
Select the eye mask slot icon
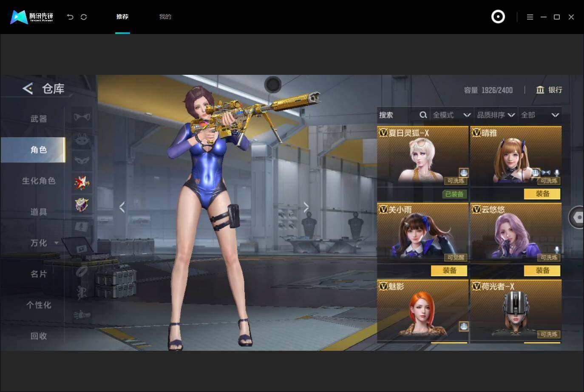[82, 161]
